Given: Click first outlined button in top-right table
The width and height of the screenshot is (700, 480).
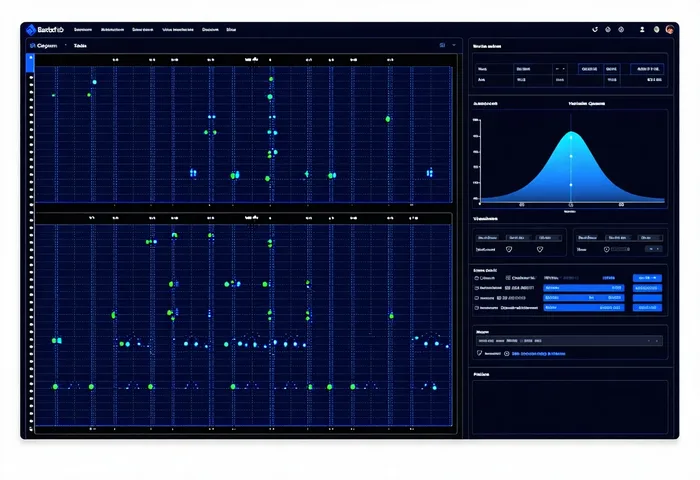Looking at the screenshot, I should 589,69.
